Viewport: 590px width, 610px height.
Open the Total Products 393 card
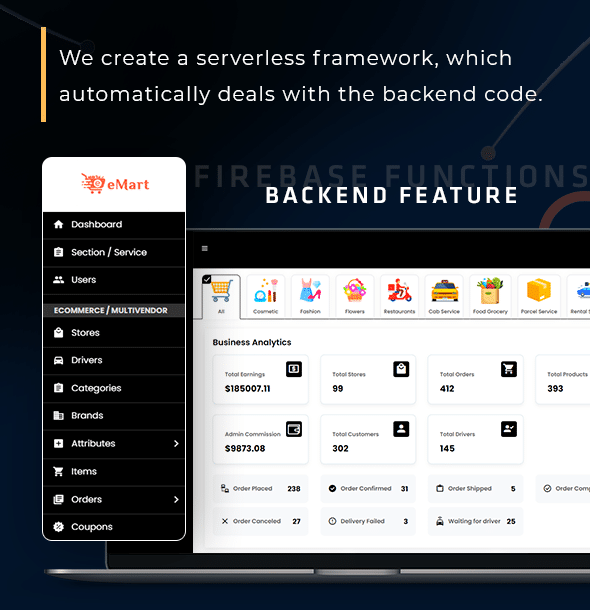click(563, 379)
